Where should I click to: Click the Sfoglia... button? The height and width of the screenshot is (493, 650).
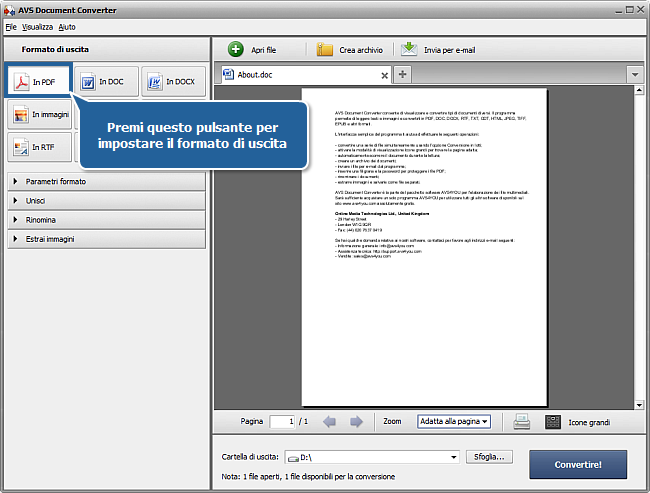click(489, 457)
